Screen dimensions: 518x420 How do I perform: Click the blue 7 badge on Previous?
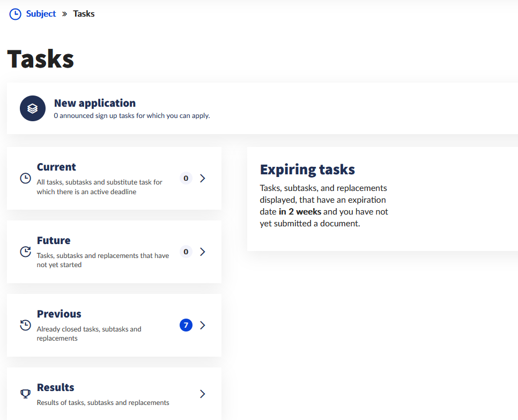[x=186, y=325]
